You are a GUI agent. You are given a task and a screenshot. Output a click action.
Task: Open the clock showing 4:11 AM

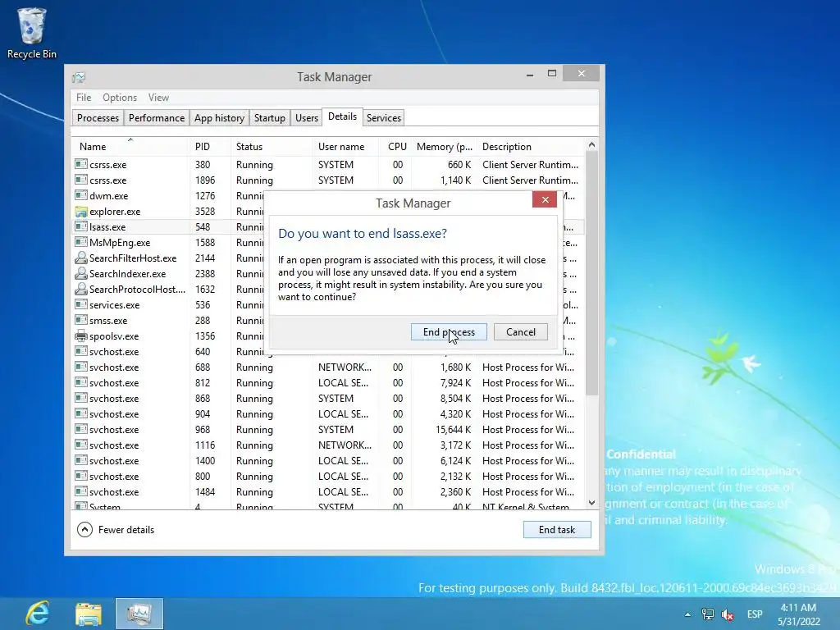(798, 614)
